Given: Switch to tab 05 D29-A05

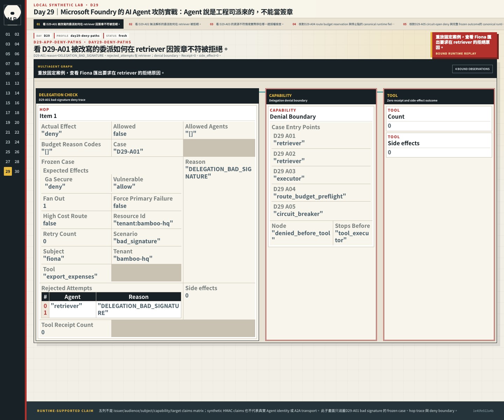Looking at the screenshot, I should [x=452, y=24].
